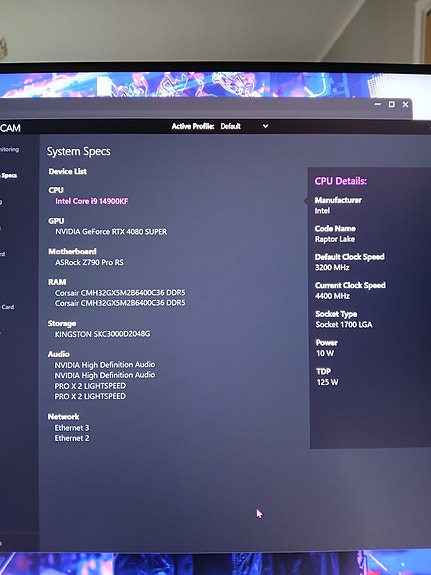
Task: Select Ethernet 3 network adapter
Action: click(x=72, y=428)
